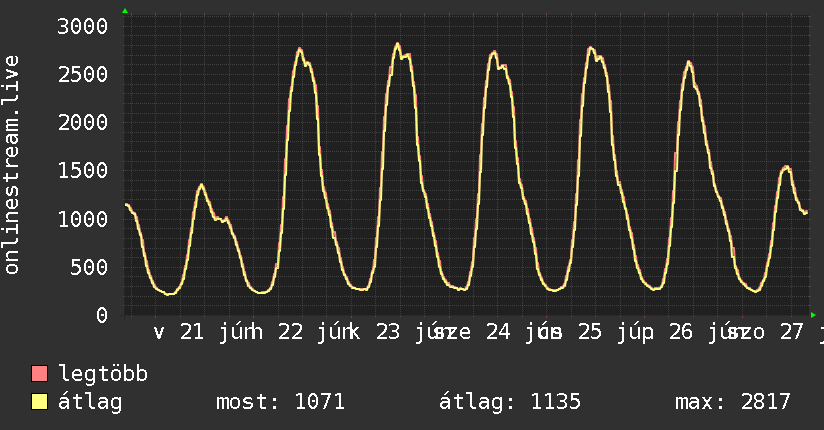Click the 24 date label on x-axis
824x430 pixels.
498,332
